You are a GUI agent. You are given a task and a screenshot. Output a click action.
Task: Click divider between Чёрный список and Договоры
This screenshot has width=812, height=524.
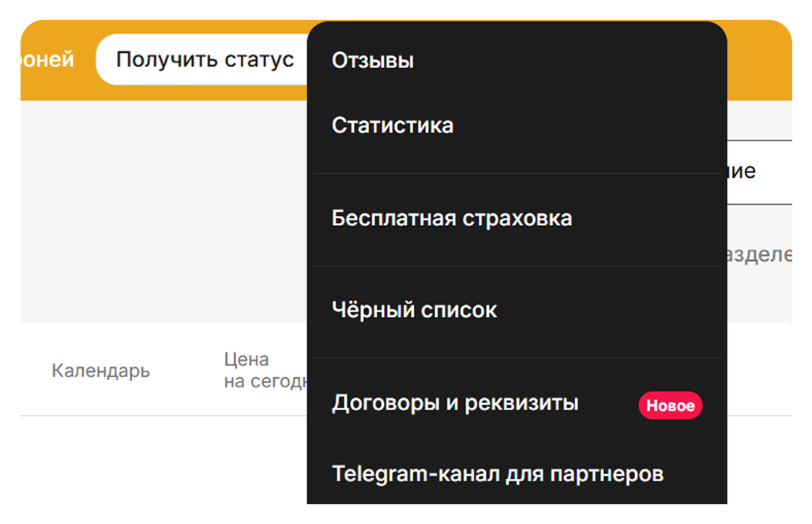coord(517,357)
